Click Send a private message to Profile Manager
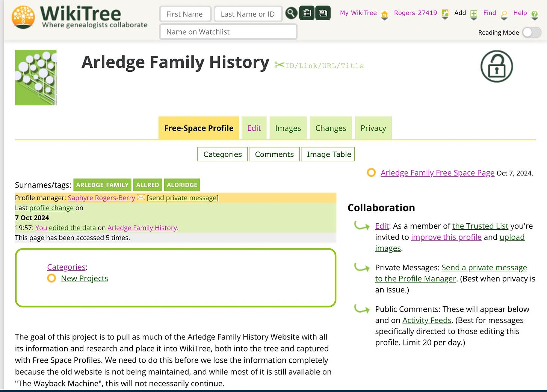The image size is (547, 392). click(451, 273)
